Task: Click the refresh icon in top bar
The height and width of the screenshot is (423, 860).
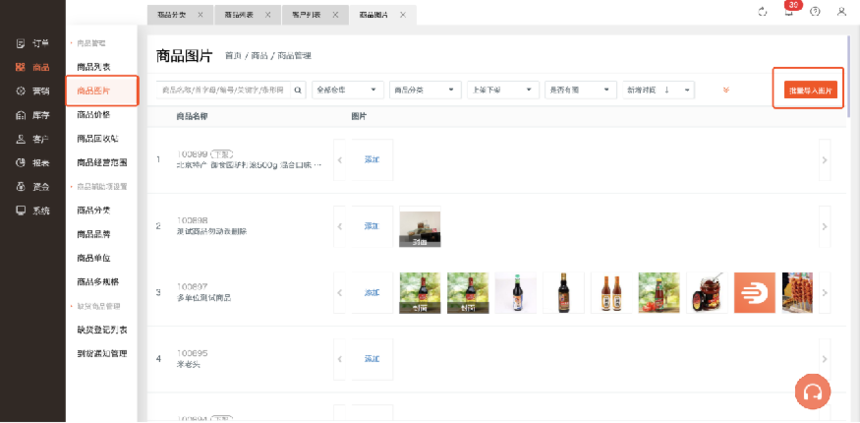Action: 763,11
